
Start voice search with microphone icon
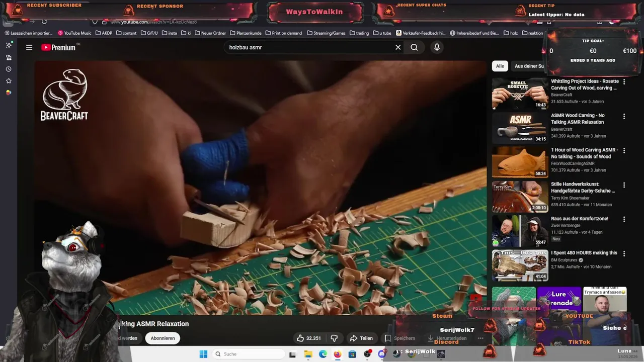point(437,47)
